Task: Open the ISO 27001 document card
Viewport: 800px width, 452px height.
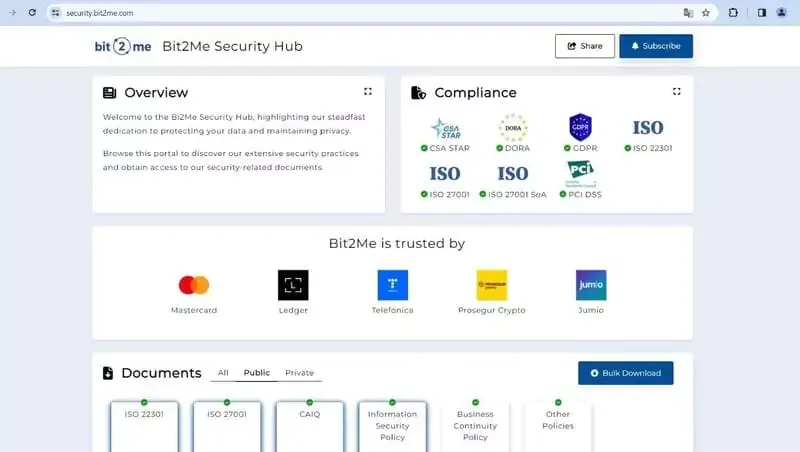Action: point(227,426)
